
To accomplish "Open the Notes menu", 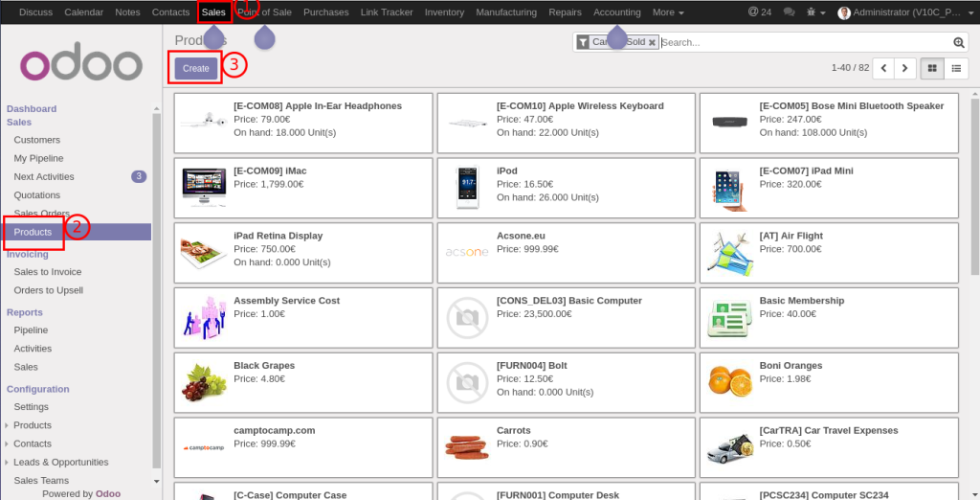I will 127,11.
